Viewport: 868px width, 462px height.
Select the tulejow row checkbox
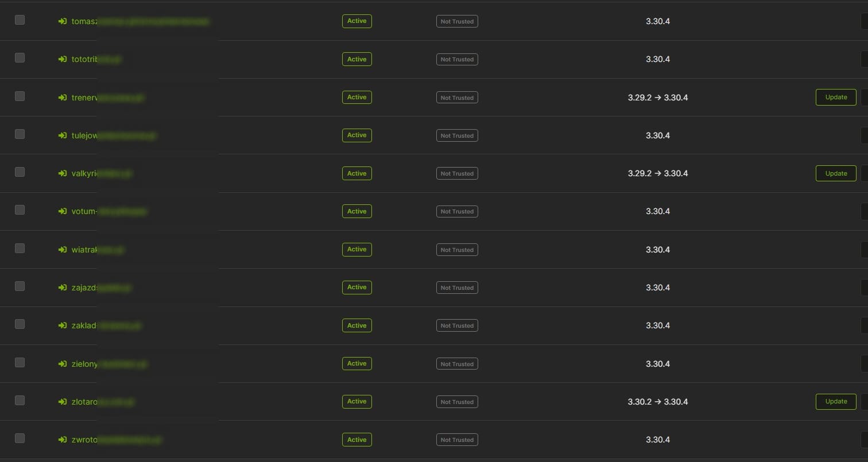pyautogui.click(x=20, y=134)
